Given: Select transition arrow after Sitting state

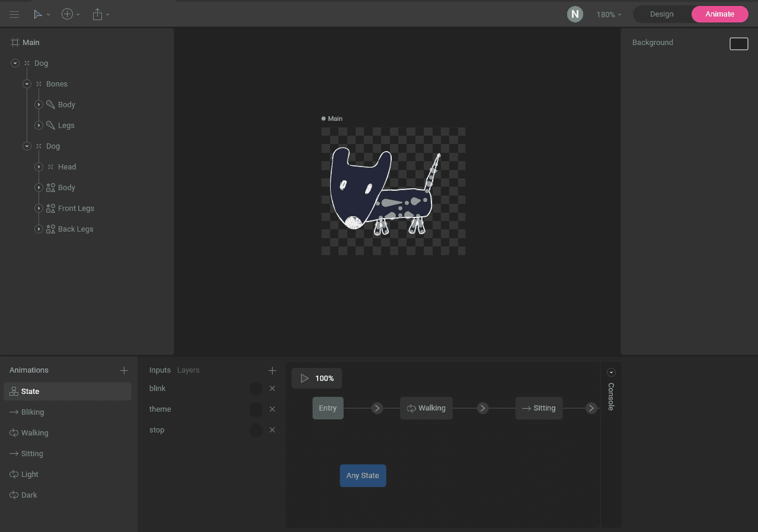Looking at the screenshot, I should pyautogui.click(x=591, y=408).
